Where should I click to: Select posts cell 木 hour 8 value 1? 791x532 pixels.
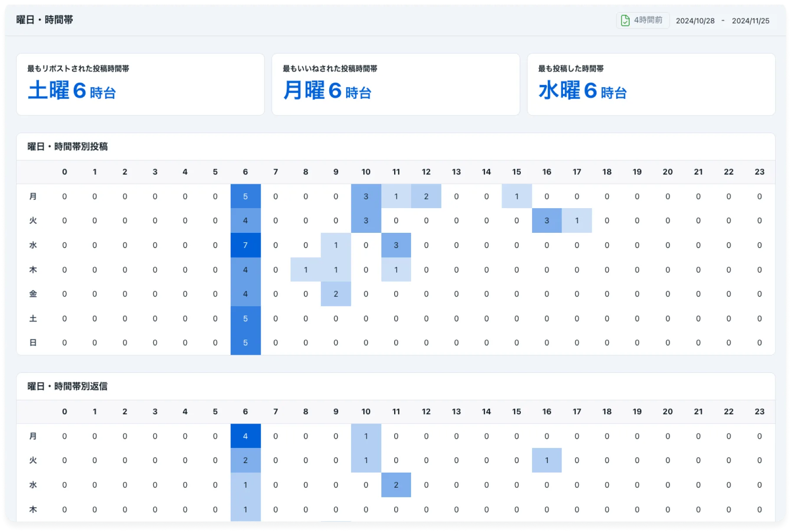306,270
